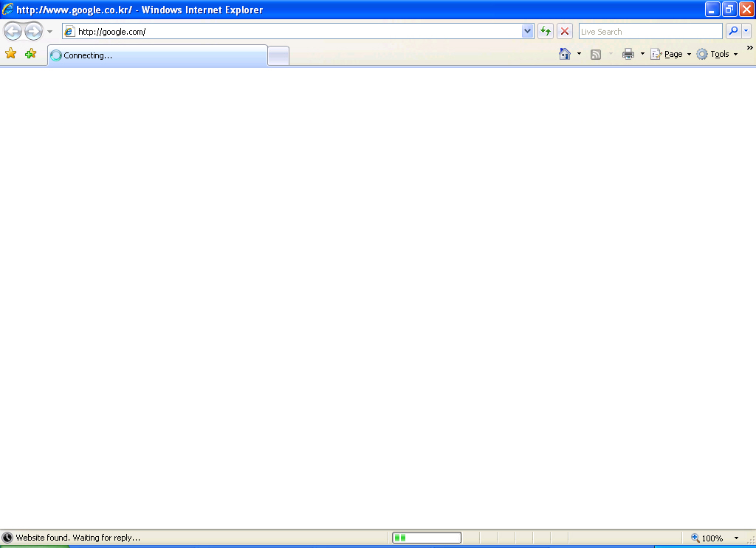756x548 pixels.
Task: Click the Live Search magnifier button
Action: [733, 31]
